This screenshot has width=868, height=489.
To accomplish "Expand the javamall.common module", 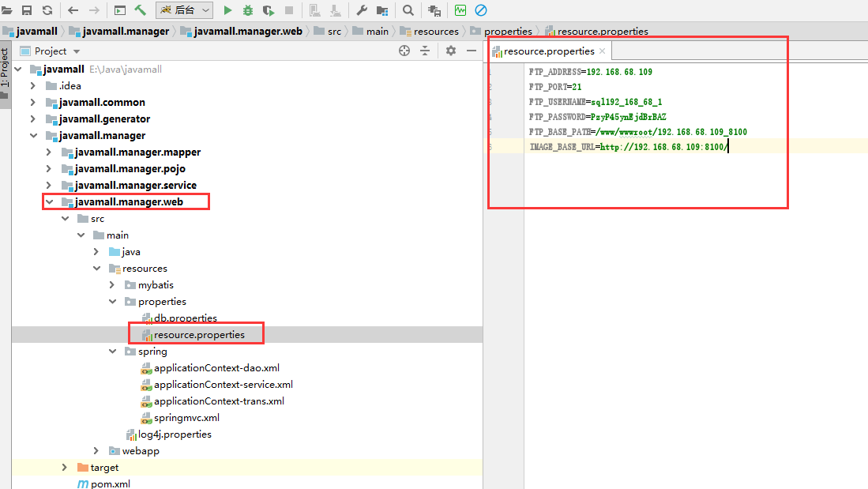I will coord(32,102).
